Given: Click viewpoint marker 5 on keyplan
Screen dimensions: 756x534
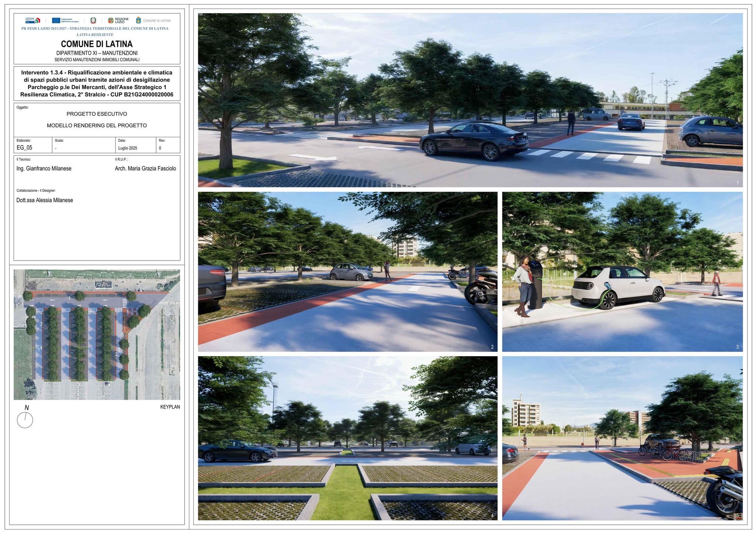Looking at the screenshot, I should click(x=123, y=335).
